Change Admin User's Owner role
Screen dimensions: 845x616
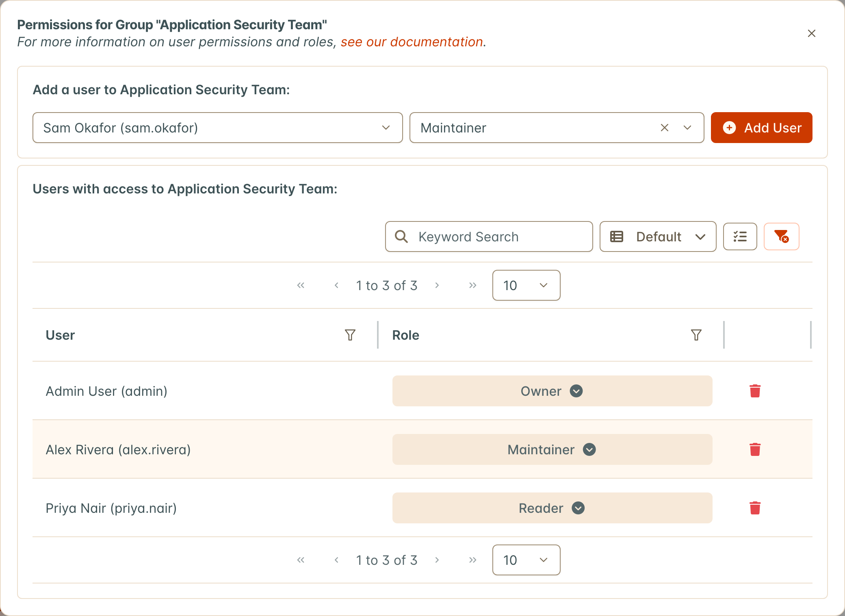(552, 391)
